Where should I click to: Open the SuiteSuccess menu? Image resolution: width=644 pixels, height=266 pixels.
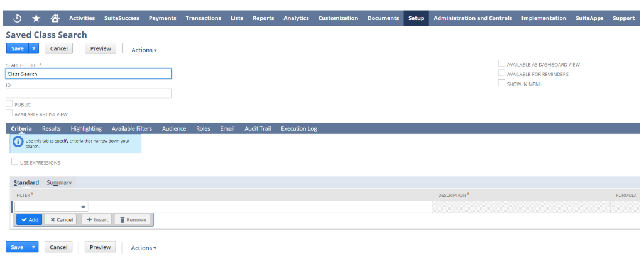coord(121,18)
